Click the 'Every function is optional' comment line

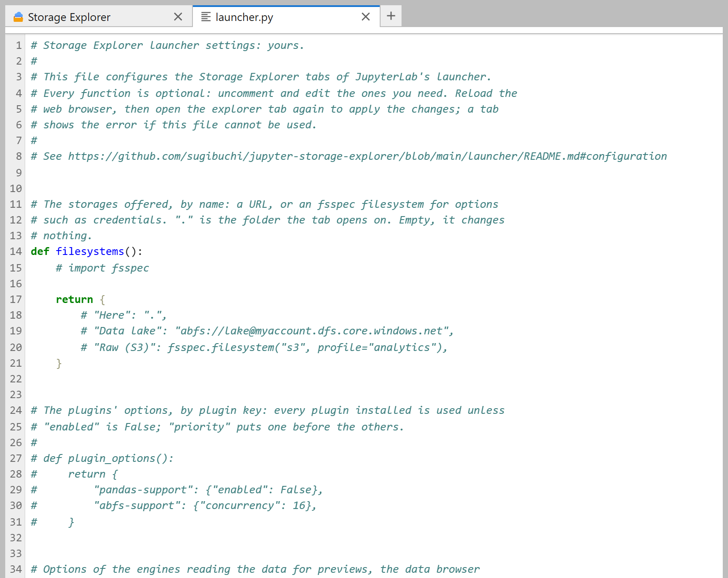(x=274, y=93)
